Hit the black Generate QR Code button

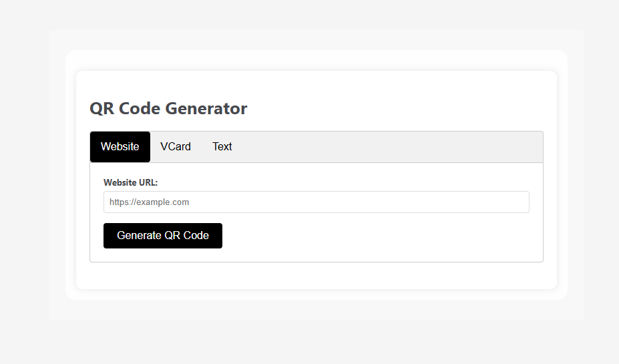pyautogui.click(x=163, y=236)
